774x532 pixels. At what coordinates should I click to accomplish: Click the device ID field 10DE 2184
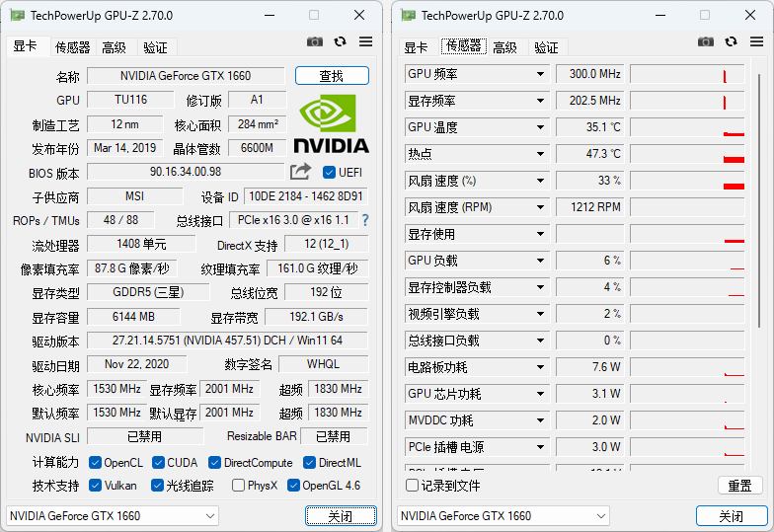[306, 196]
